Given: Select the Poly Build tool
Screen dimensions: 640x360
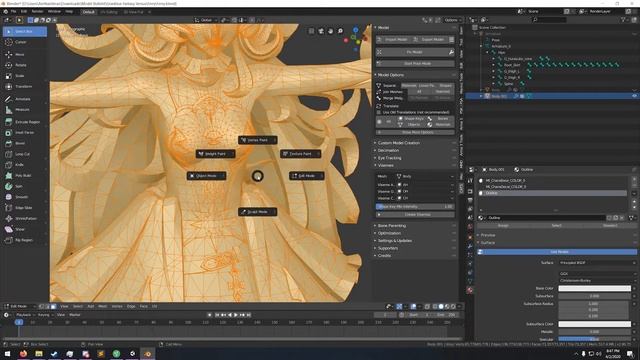Looking at the screenshot, I should (x=24, y=176).
